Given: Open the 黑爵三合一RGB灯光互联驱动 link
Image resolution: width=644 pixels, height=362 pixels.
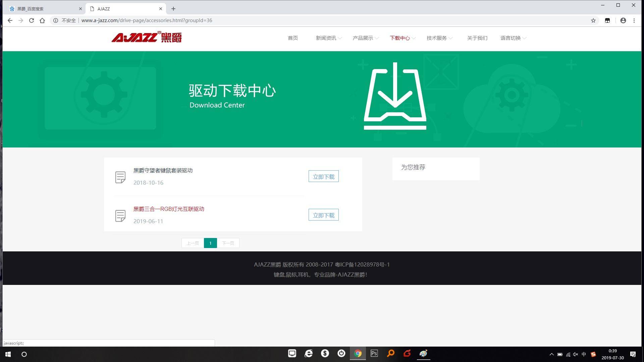Looking at the screenshot, I should [169, 209].
